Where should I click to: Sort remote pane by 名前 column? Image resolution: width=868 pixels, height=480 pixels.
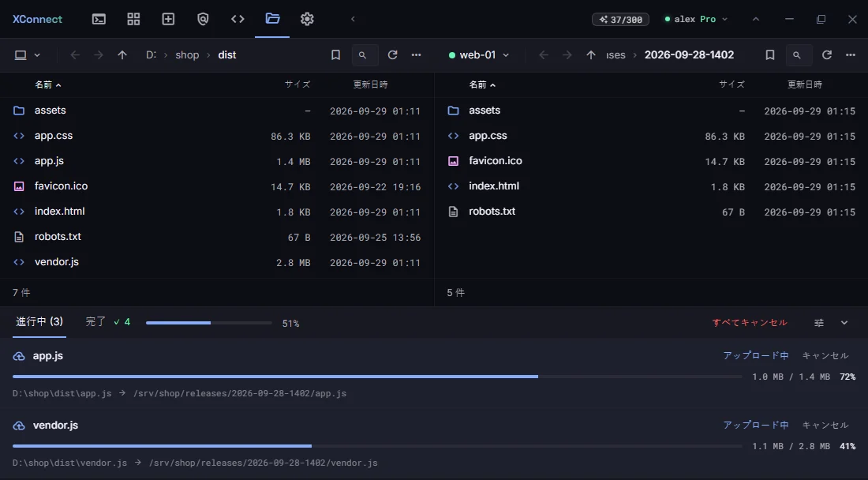[x=482, y=84]
